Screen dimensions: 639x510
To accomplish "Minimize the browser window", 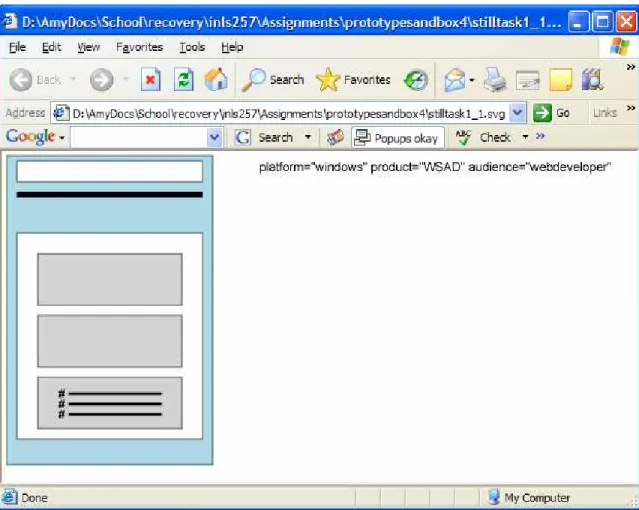I will coord(578,21).
